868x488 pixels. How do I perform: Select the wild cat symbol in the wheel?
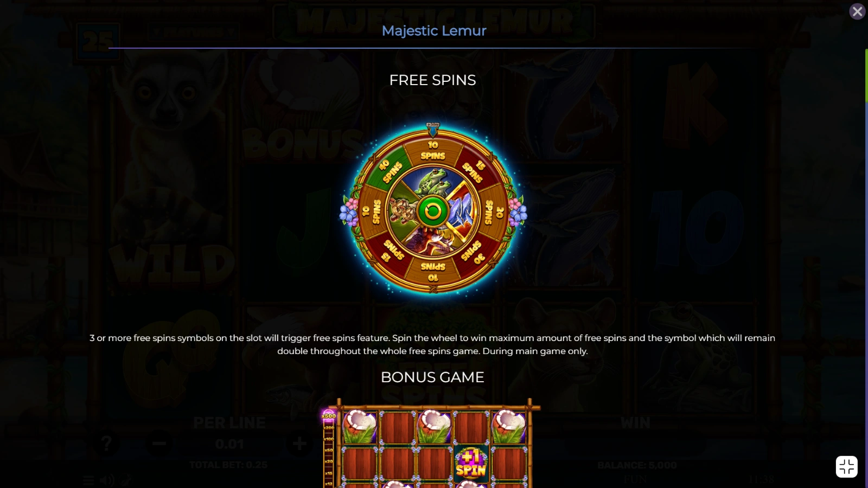coord(403,212)
